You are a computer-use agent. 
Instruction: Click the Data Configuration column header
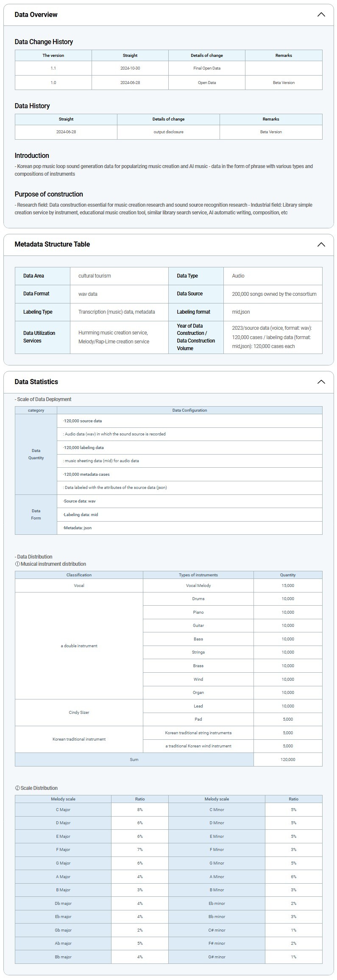tap(189, 410)
